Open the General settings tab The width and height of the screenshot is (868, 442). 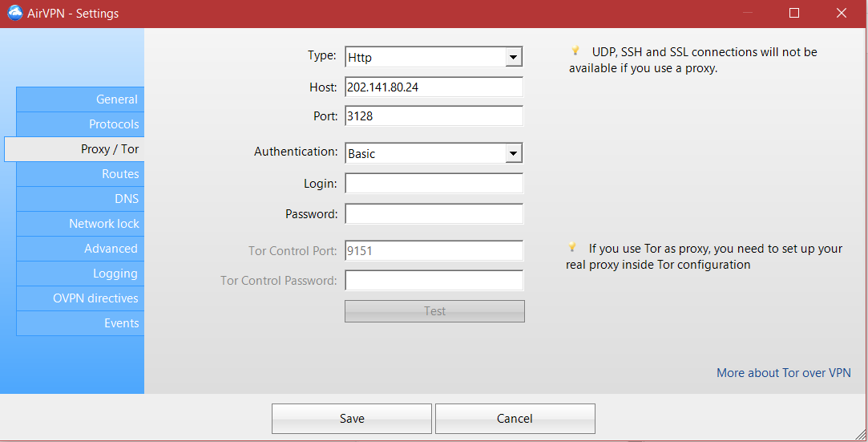pyautogui.click(x=80, y=99)
